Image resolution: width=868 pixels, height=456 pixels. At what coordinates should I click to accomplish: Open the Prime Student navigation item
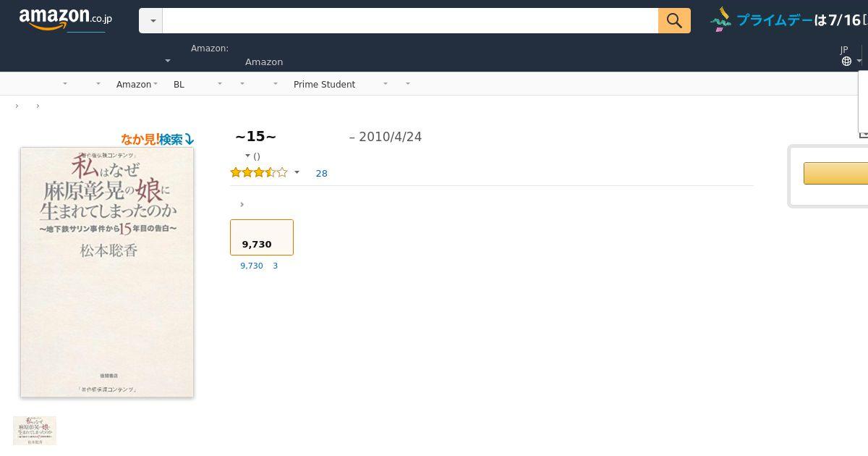coord(324,84)
